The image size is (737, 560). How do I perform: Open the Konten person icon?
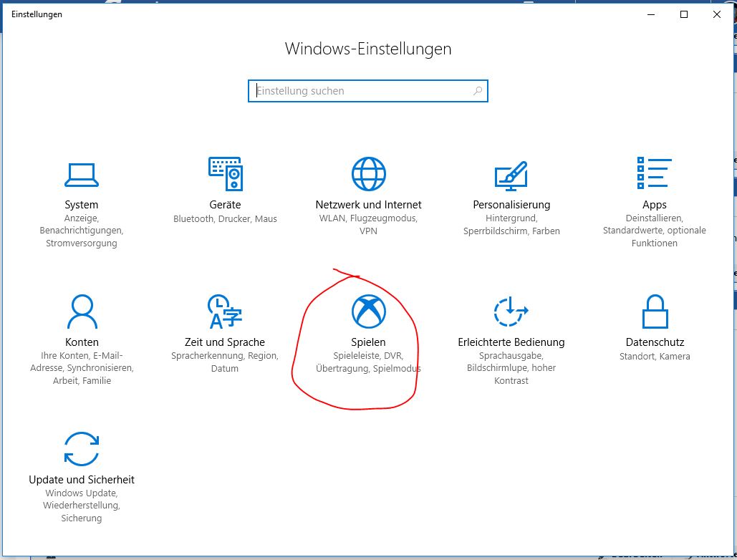click(x=82, y=312)
